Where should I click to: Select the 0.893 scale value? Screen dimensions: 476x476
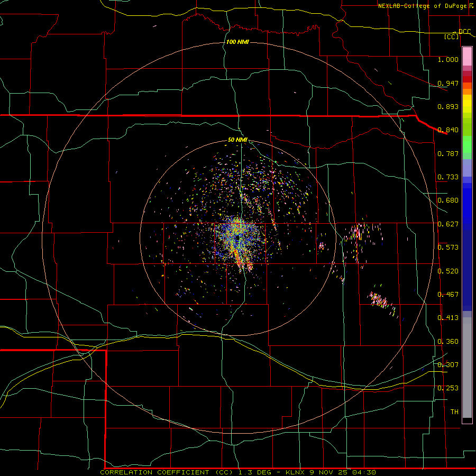pyautogui.click(x=448, y=106)
